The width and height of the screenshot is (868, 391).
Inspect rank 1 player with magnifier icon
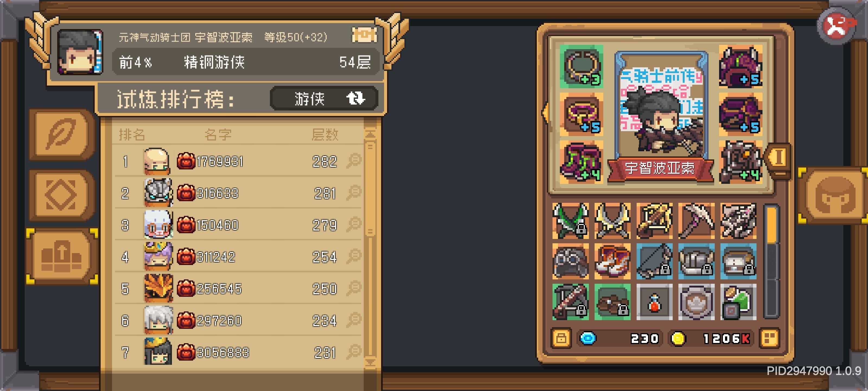(354, 160)
